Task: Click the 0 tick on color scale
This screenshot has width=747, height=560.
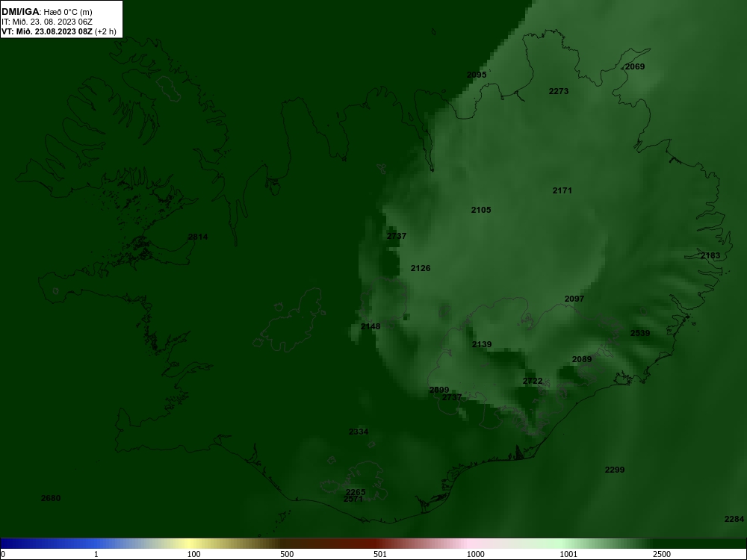Action: click(2, 554)
